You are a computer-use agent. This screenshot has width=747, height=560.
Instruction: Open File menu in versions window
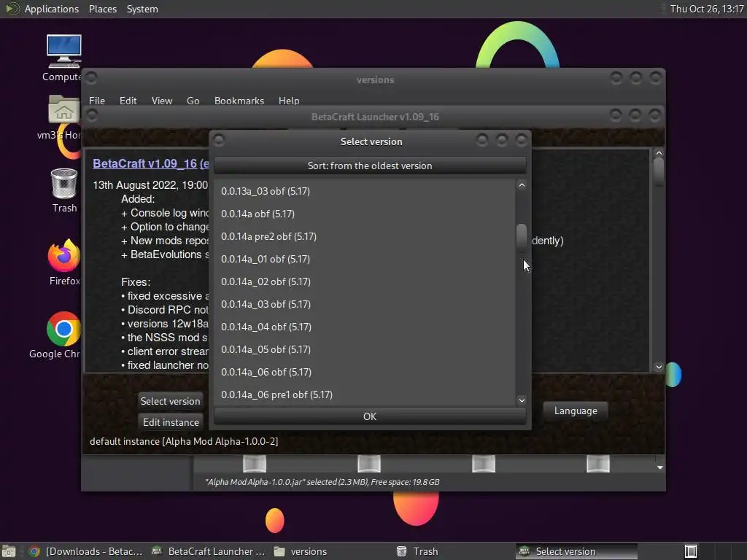[97, 101]
